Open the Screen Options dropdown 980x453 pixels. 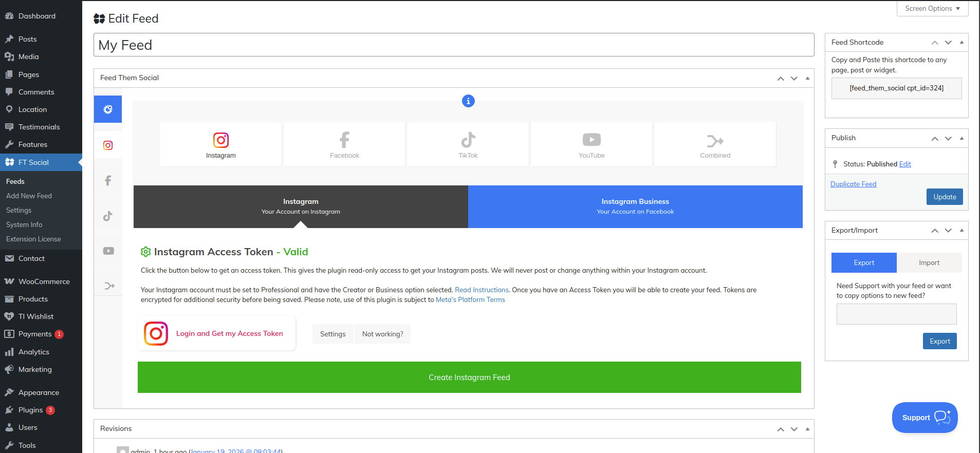(x=932, y=9)
